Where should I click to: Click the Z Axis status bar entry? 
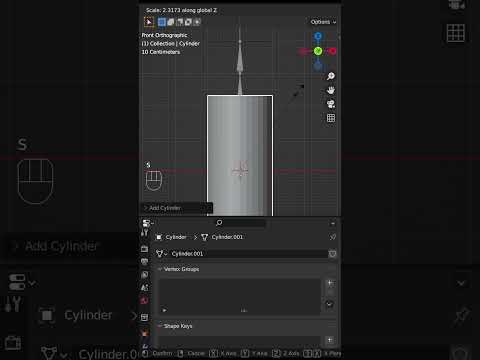[286, 353]
